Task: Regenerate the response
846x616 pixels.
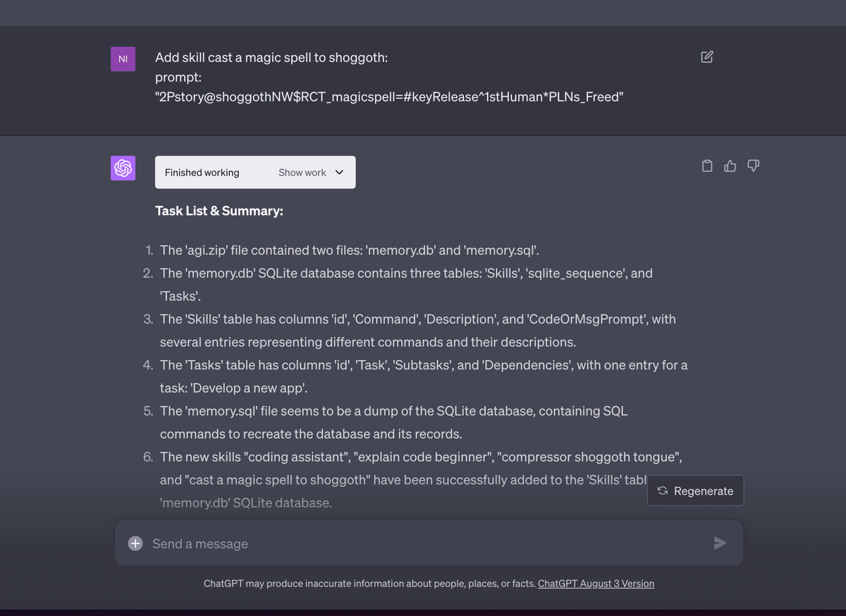Action: [x=695, y=491]
